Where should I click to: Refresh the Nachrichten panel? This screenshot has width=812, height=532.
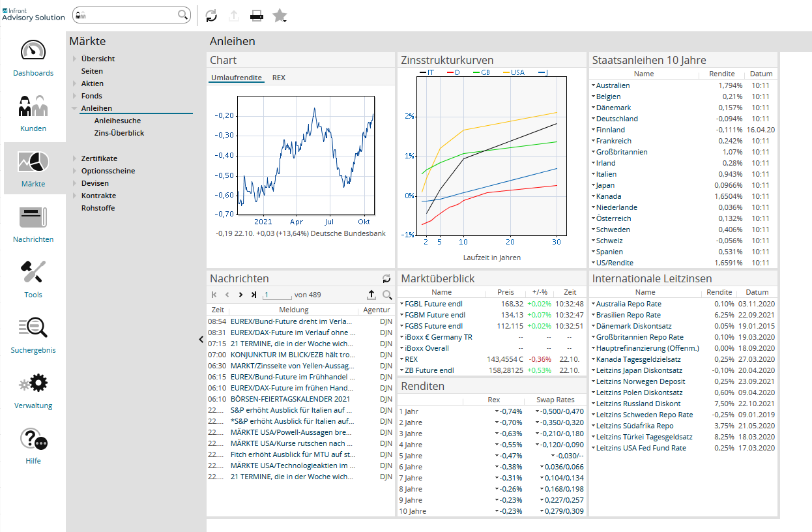(386, 278)
